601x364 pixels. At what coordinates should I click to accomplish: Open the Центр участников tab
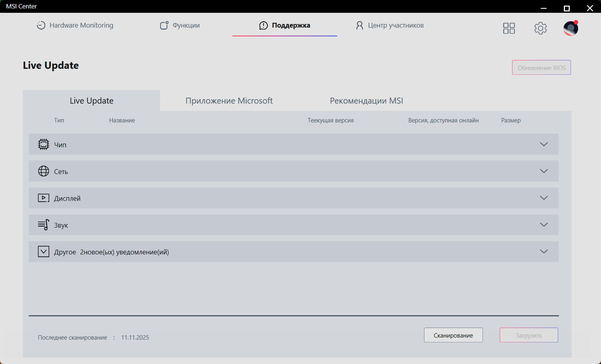click(390, 25)
